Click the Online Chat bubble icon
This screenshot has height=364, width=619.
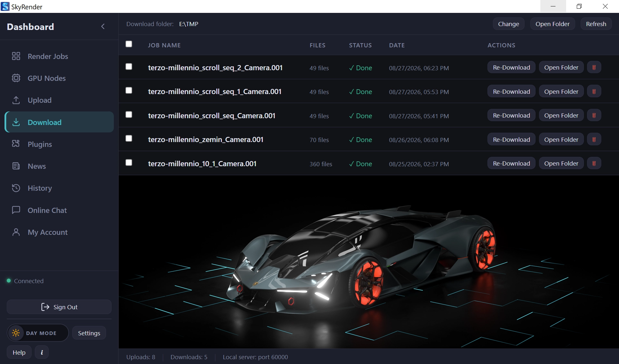tap(16, 210)
